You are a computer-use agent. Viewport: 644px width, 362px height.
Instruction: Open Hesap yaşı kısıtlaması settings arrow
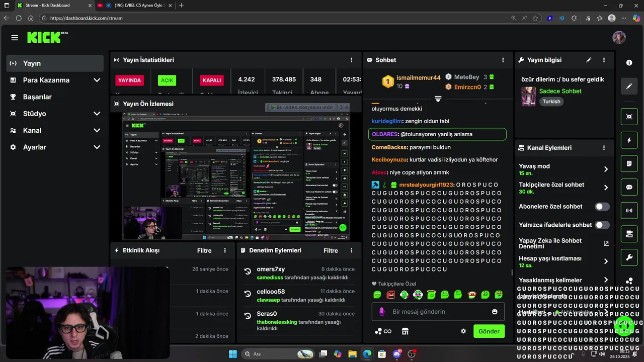606,261
